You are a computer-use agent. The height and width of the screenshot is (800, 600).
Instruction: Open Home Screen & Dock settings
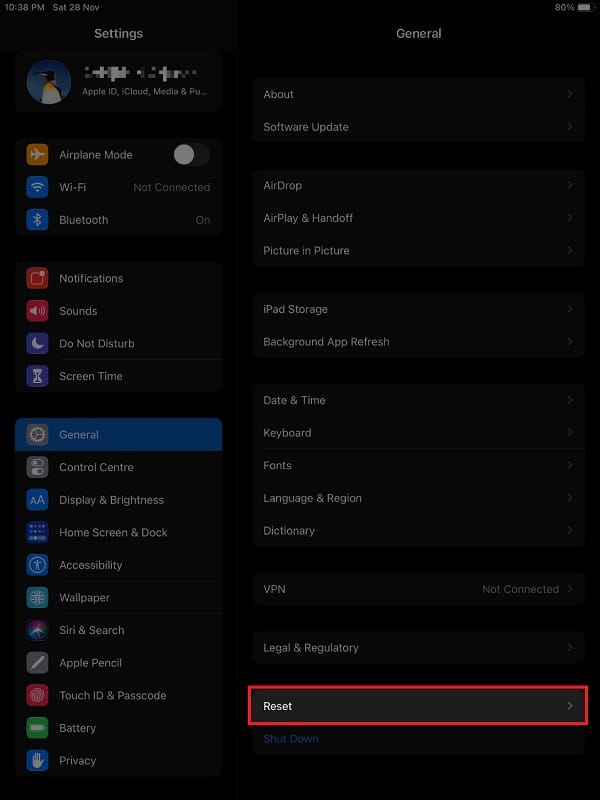pyautogui.click(x=118, y=533)
